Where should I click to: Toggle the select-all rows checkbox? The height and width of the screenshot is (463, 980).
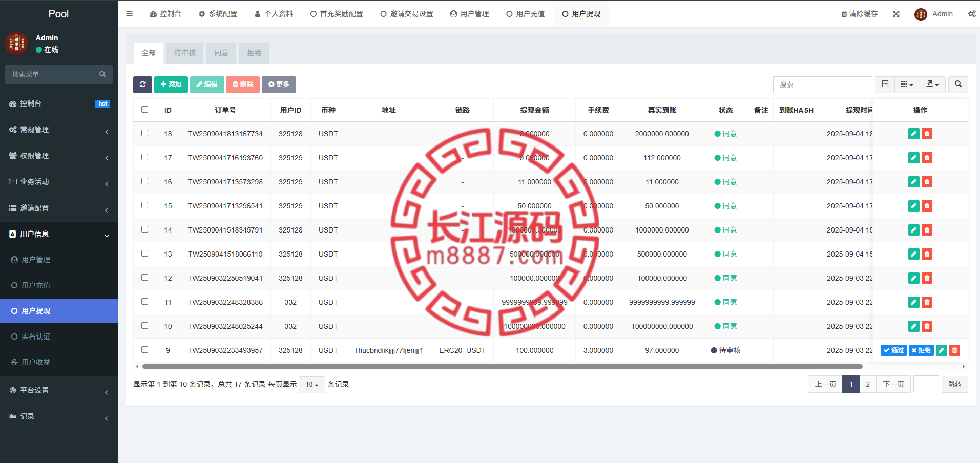pyautogui.click(x=145, y=110)
